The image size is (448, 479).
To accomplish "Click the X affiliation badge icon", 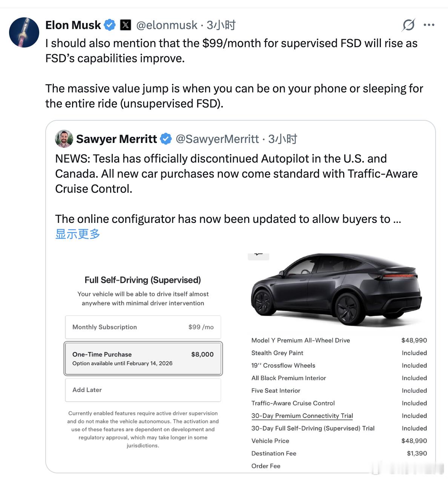I will point(126,25).
